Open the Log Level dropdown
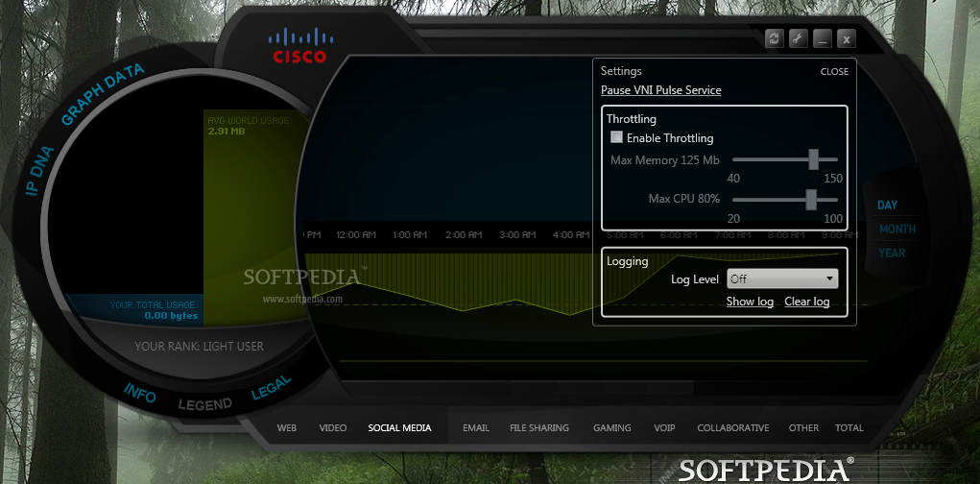The height and width of the screenshot is (484, 980). [x=782, y=278]
